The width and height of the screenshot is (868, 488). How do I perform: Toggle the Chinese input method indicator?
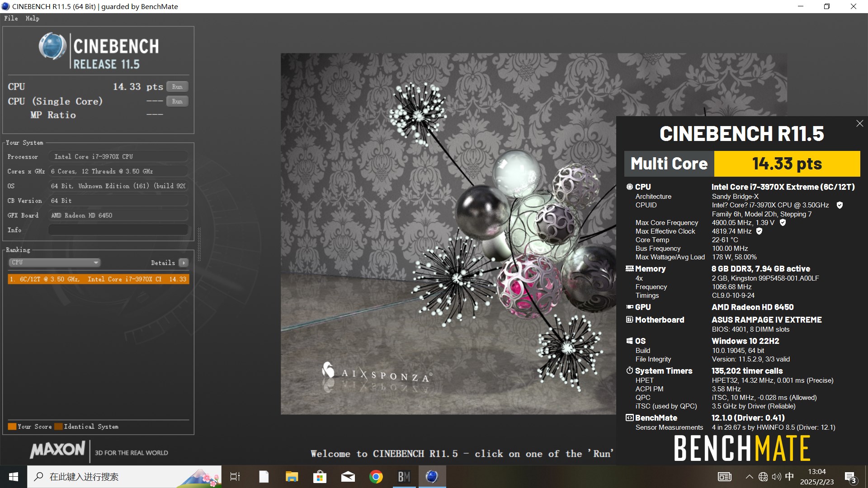click(x=790, y=477)
